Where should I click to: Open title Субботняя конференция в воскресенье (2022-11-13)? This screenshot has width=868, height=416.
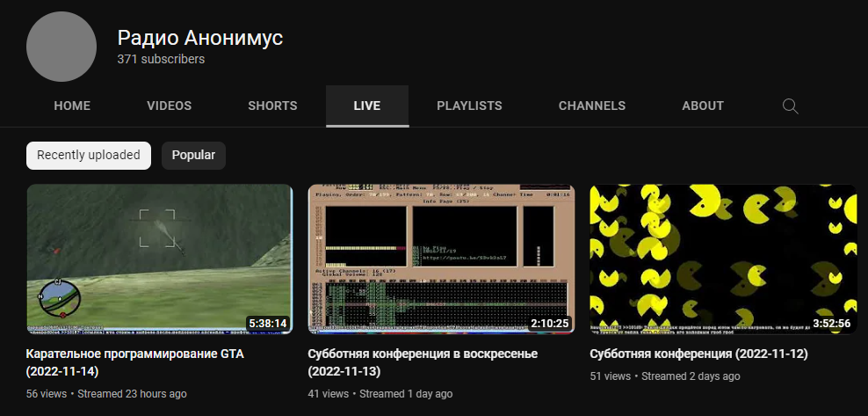(423, 363)
